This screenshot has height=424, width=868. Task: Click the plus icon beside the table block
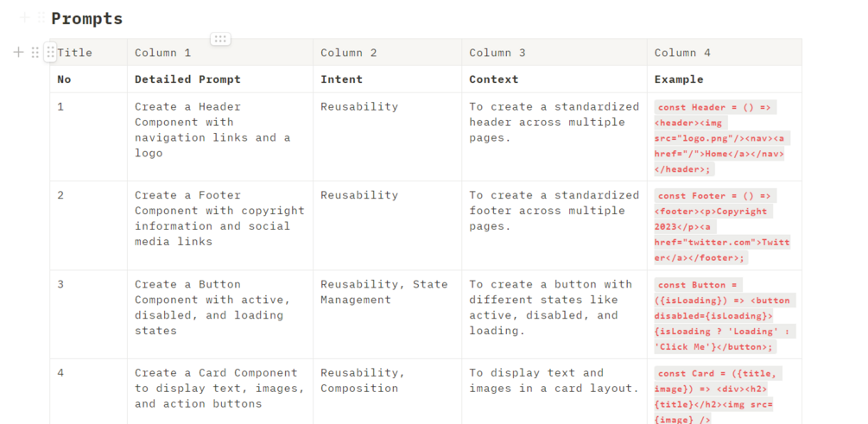19,53
